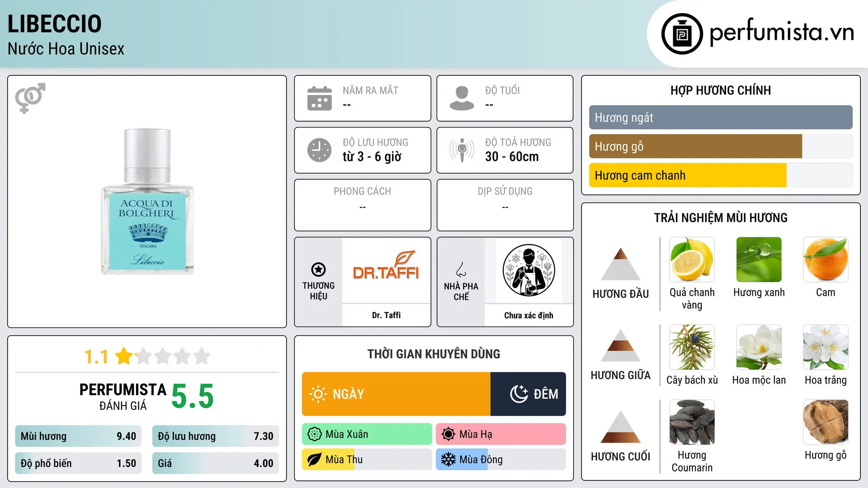
Task: Open the Quả chanh vàng lemon note image
Action: [692, 260]
